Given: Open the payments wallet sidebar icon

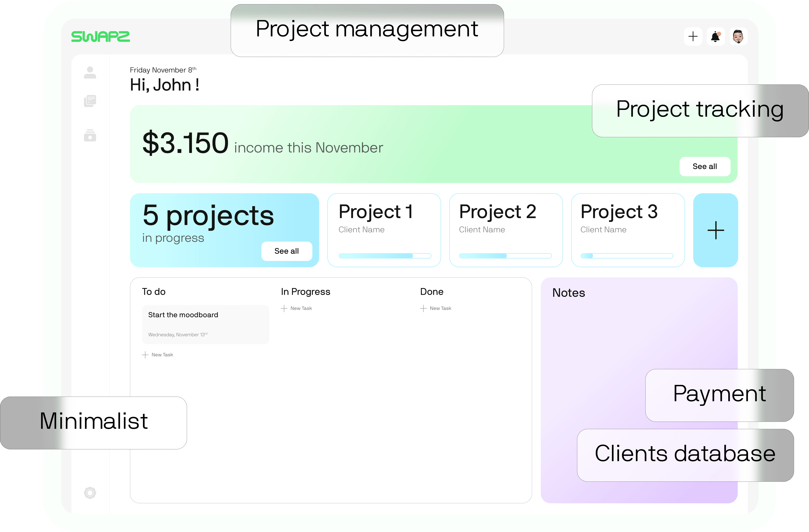Looking at the screenshot, I should 90,135.
